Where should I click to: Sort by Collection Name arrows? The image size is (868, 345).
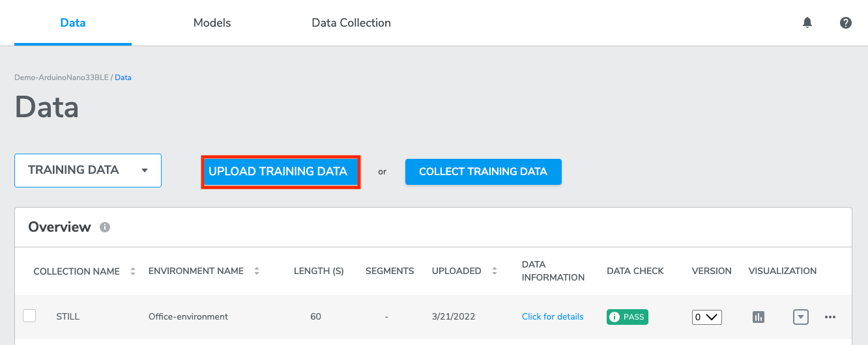pyautogui.click(x=133, y=271)
